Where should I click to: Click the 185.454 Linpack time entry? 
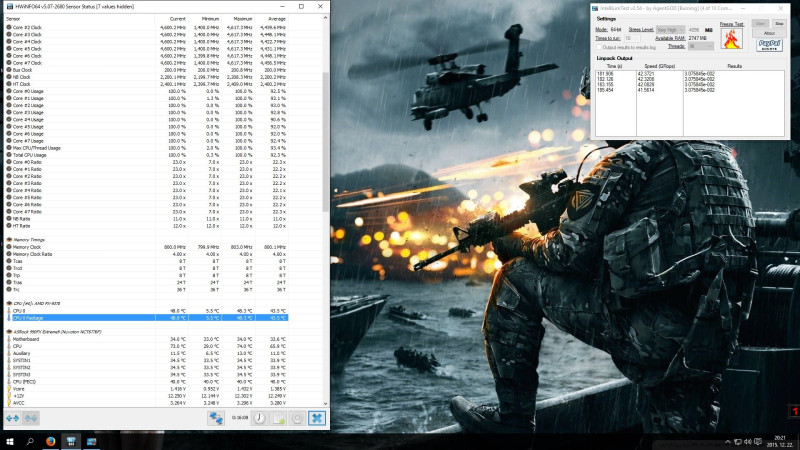pyautogui.click(x=605, y=90)
